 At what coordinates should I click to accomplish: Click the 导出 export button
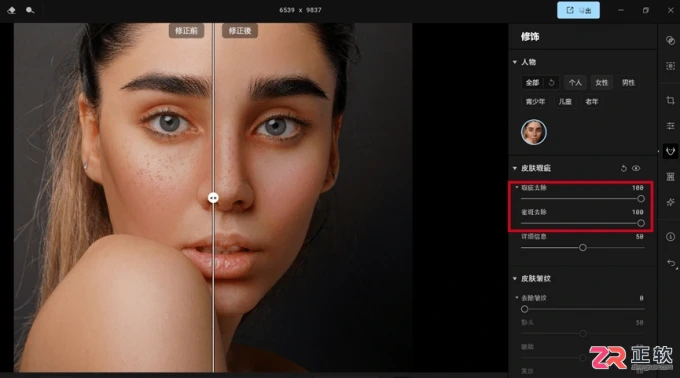coord(578,10)
